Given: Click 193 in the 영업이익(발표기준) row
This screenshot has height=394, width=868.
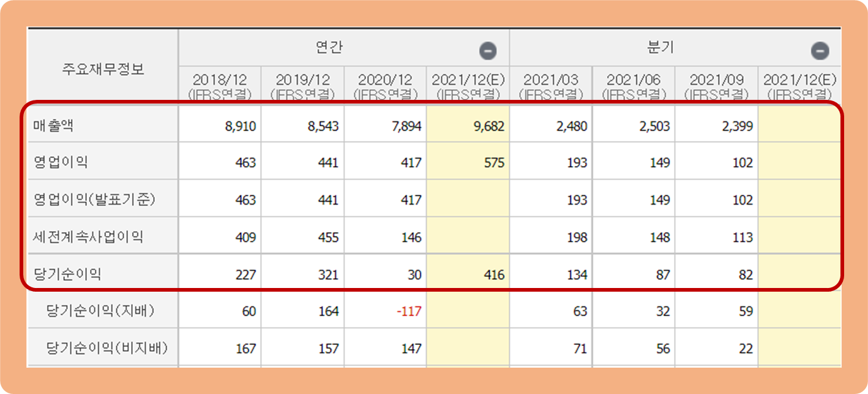Looking at the screenshot, I should pyautogui.click(x=577, y=200).
